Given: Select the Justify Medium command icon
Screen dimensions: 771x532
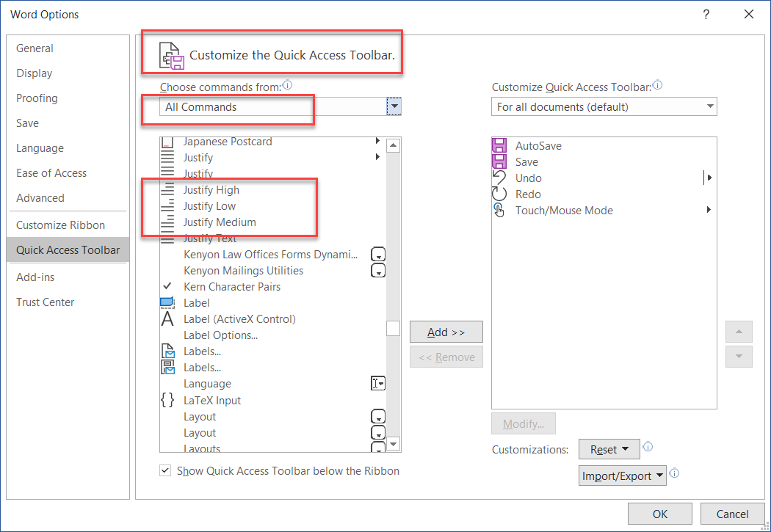Looking at the screenshot, I should coord(167,222).
